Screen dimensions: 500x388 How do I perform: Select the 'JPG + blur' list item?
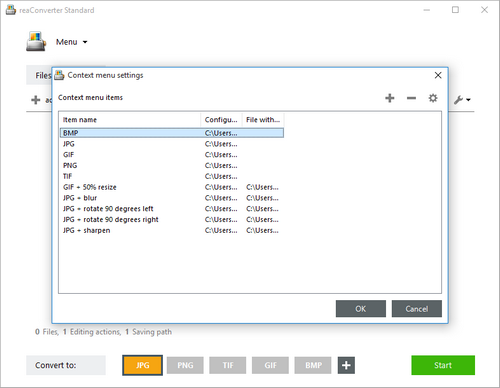click(172, 198)
